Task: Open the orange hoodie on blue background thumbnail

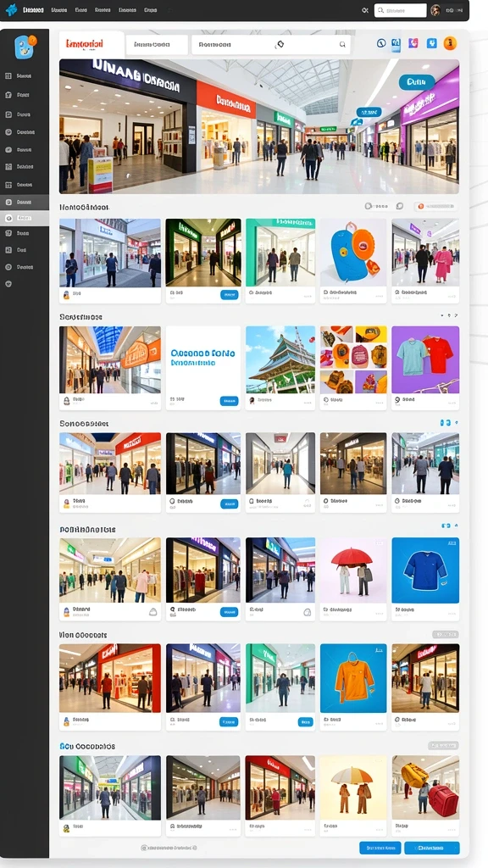Action: pos(353,678)
